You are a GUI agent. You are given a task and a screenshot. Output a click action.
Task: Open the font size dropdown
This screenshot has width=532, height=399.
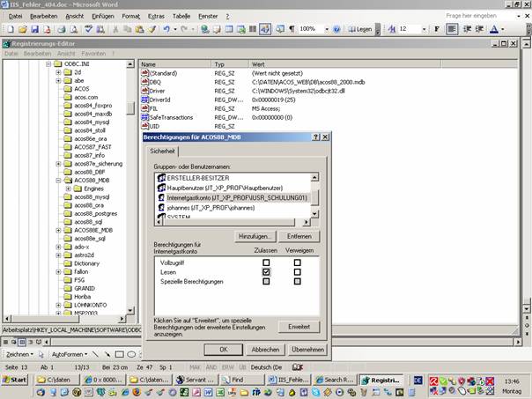tap(424, 30)
